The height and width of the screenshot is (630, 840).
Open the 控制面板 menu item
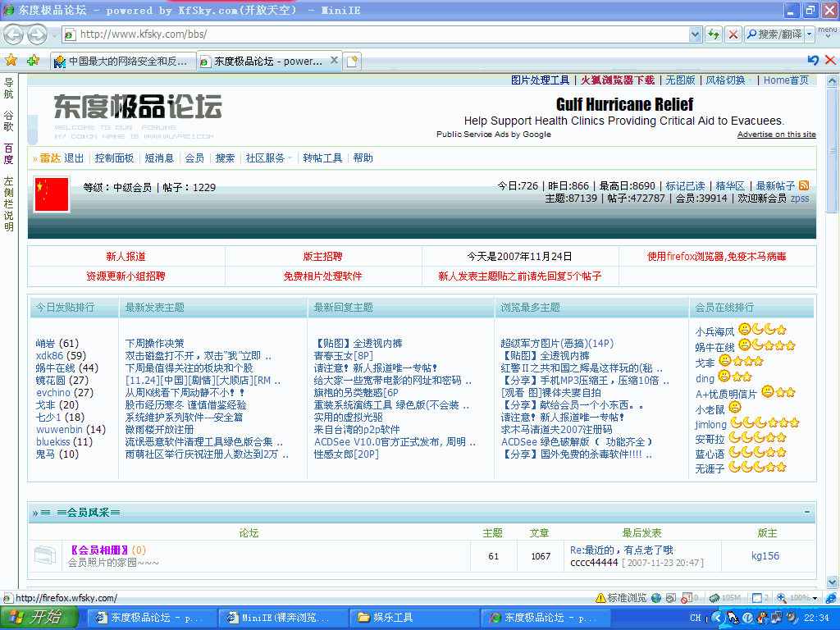tap(114, 158)
